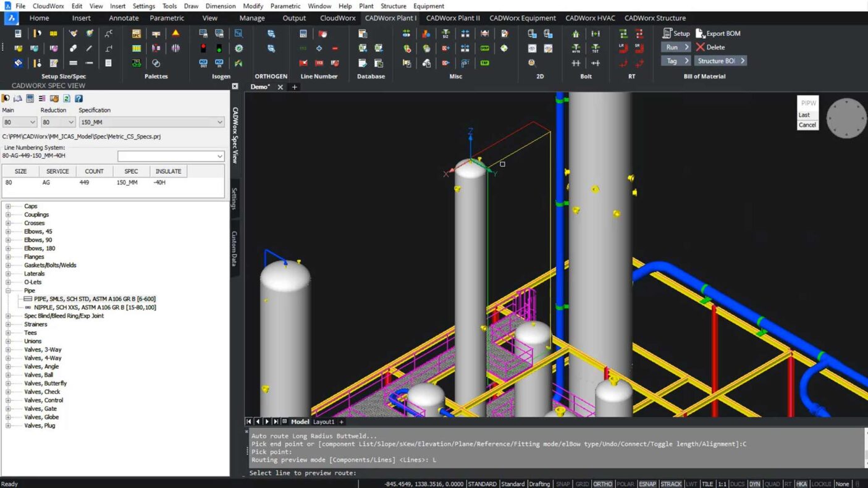This screenshot has width=868, height=488.
Task: Toggle LWT lineweight in the status bar
Action: tap(691, 484)
